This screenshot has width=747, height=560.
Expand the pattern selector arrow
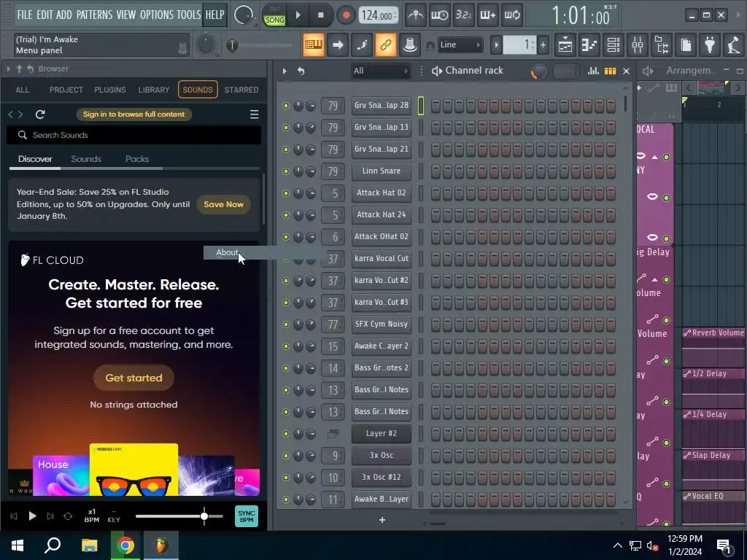point(496,45)
